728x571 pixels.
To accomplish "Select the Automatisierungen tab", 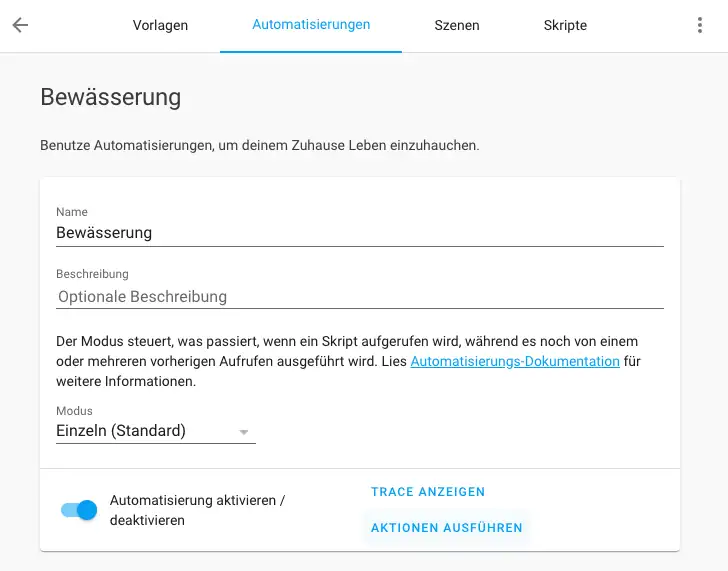I will click(x=311, y=25).
